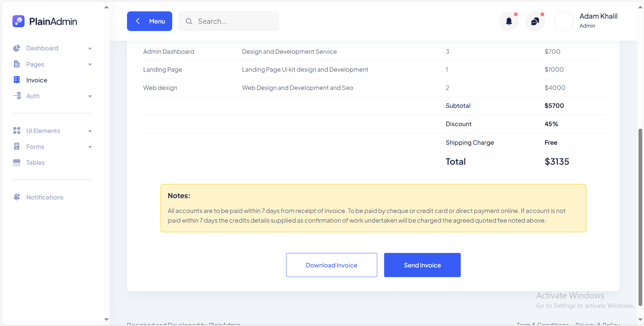Expand the Auth submenu arrow
Image resolution: width=644 pixels, height=326 pixels.
(x=90, y=96)
